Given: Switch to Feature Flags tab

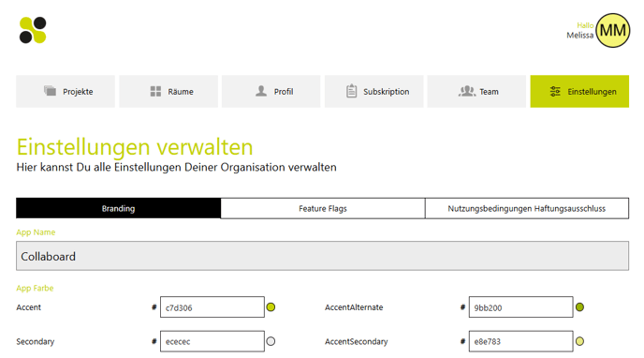Looking at the screenshot, I should pyautogui.click(x=323, y=208).
